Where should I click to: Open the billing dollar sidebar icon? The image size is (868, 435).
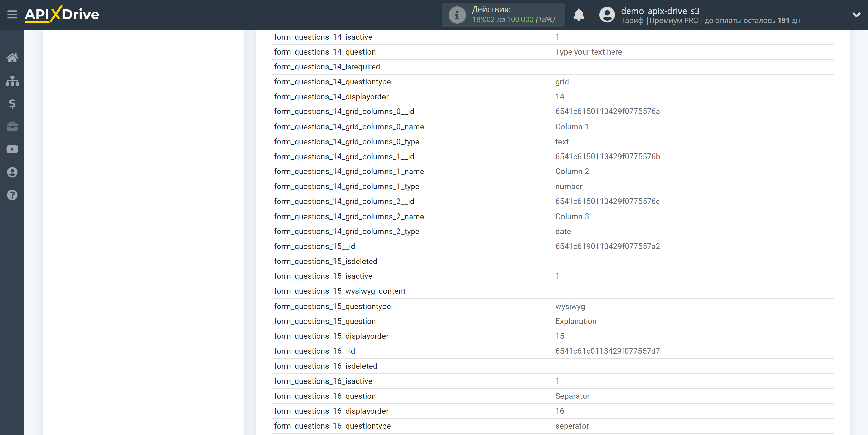[x=12, y=103]
